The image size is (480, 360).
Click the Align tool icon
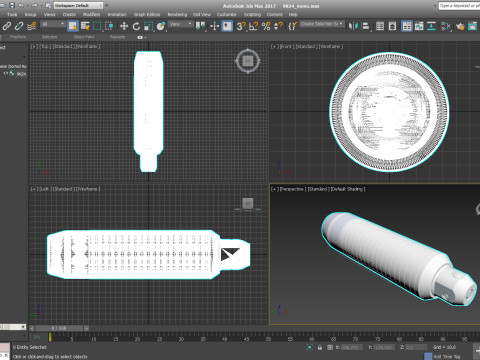coord(366,26)
